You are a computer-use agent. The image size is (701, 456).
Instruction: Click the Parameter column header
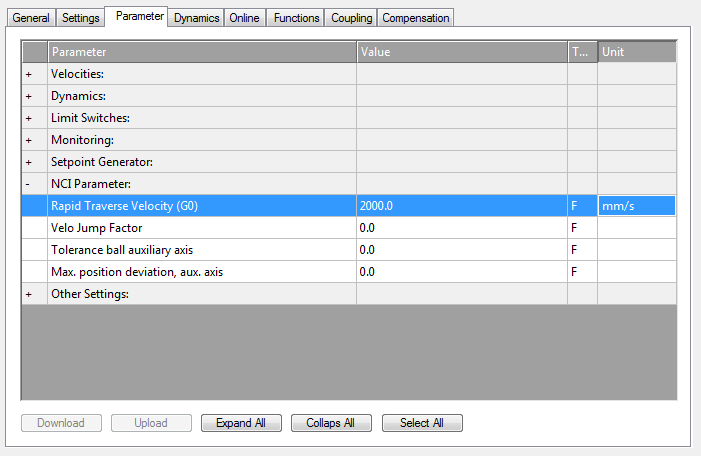pyautogui.click(x=202, y=52)
